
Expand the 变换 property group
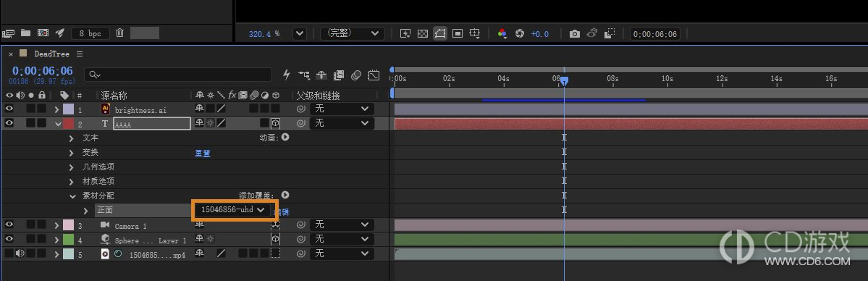click(71, 152)
